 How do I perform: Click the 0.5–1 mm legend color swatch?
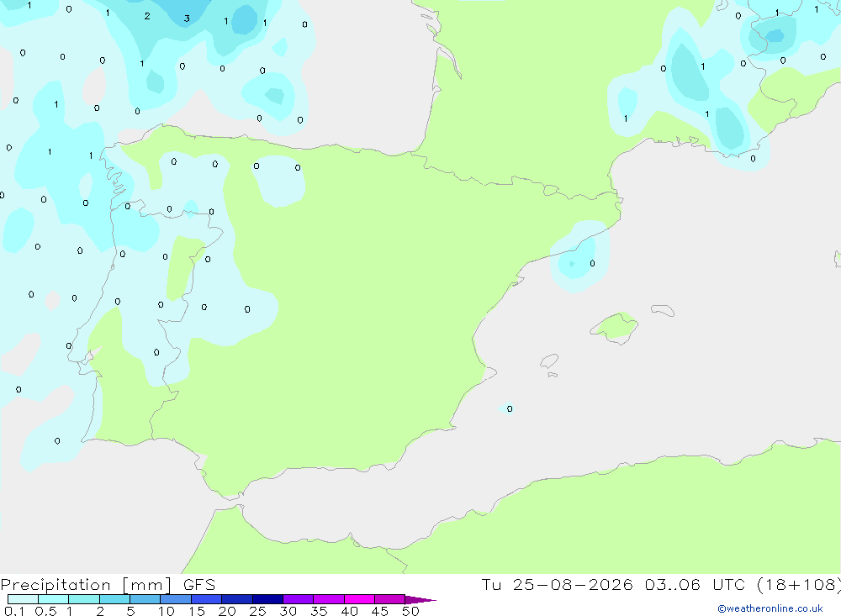(x=54, y=599)
